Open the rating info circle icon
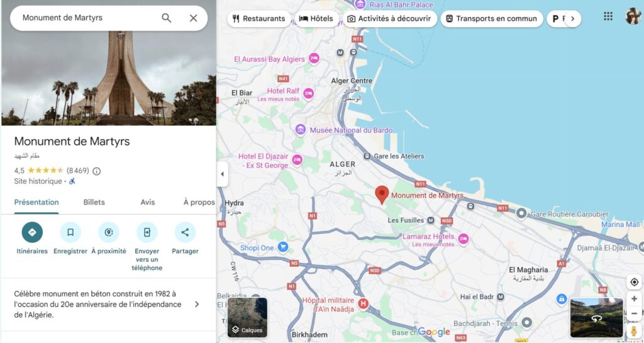 coord(96,171)
